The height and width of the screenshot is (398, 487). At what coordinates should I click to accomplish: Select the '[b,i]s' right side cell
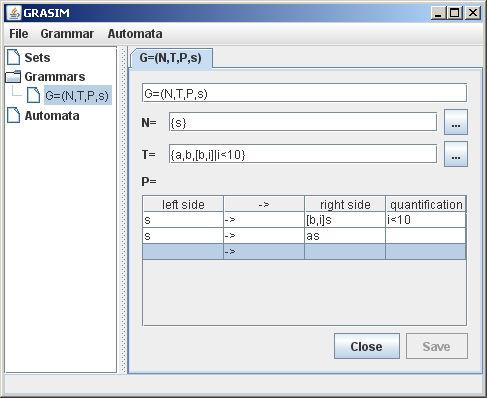click(345, 220)
